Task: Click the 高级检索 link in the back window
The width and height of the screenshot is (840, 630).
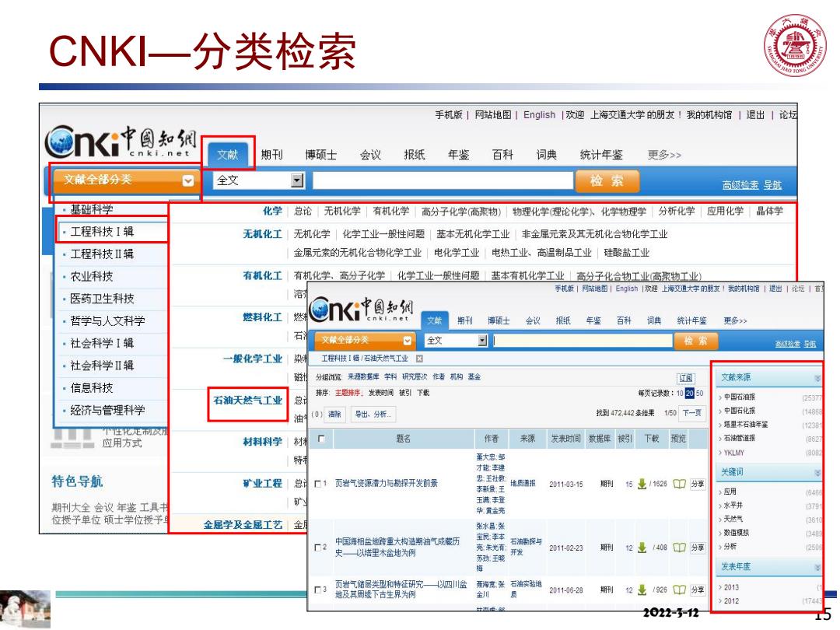Action: click(x=740, y=185)
